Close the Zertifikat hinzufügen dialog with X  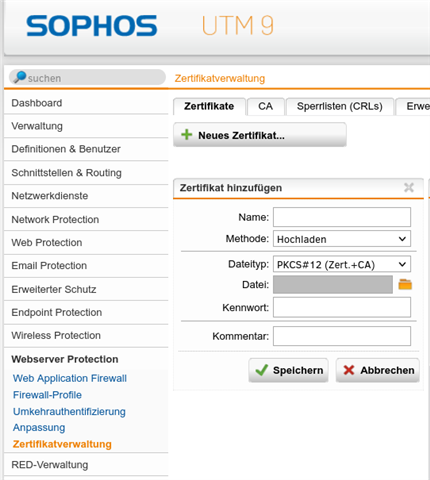(409, 188)
